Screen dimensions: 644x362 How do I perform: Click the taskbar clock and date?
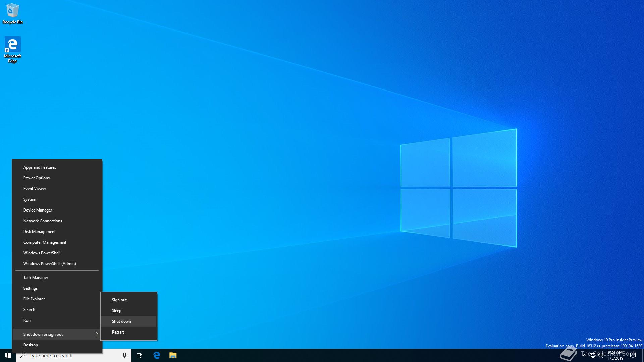tap(615, 355)
